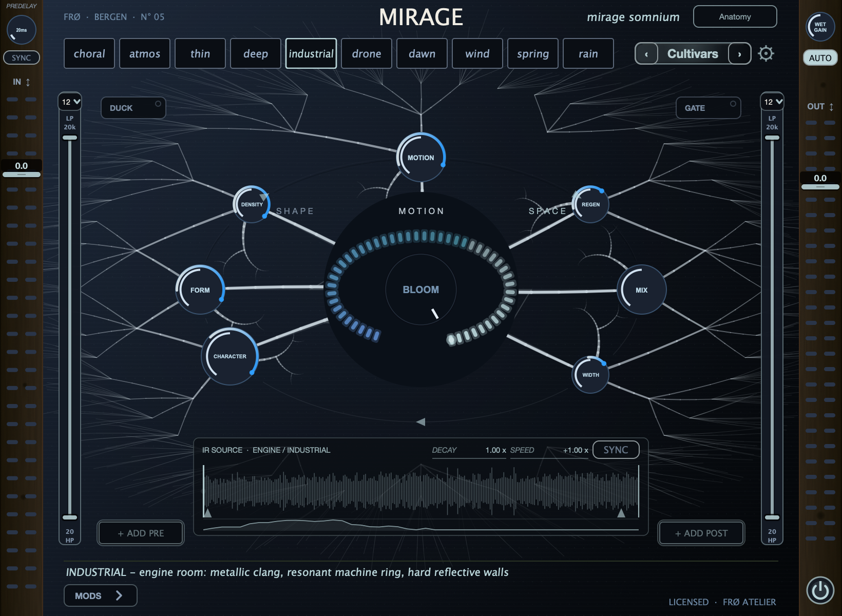Viewport: 842px width, 616px height.
Task: Toggle Auto wet gain
Action: tap(820, 58)
